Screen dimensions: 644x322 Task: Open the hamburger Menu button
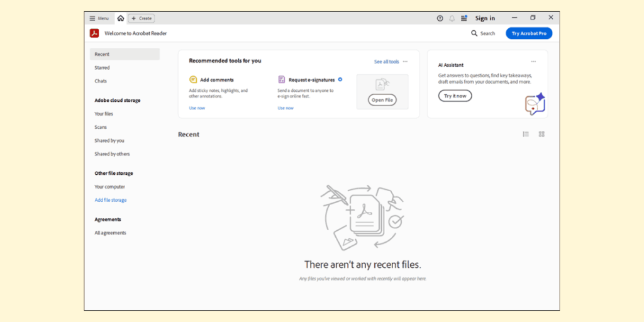99,18
